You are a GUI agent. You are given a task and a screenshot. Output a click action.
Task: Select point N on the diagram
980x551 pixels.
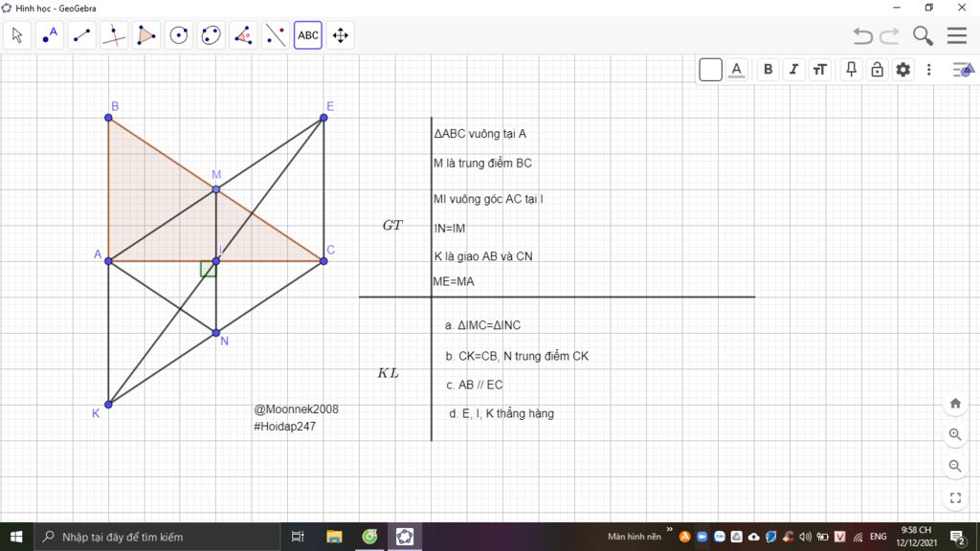tap(216, 333)
